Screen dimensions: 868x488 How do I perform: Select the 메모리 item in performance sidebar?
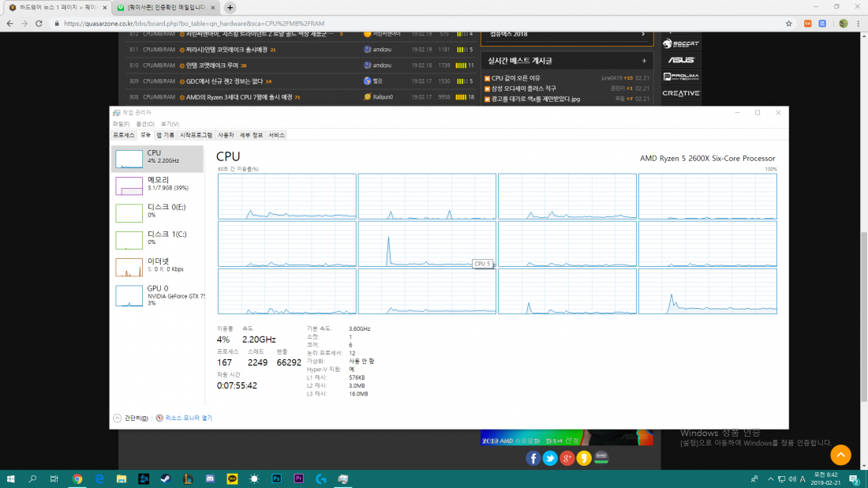(x=157, y=186)
